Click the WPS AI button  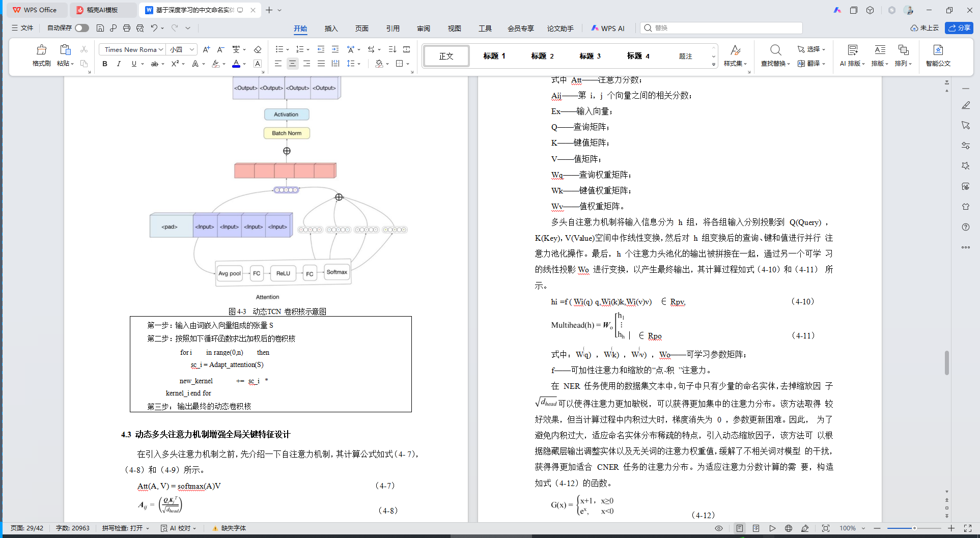coord(608,29)
